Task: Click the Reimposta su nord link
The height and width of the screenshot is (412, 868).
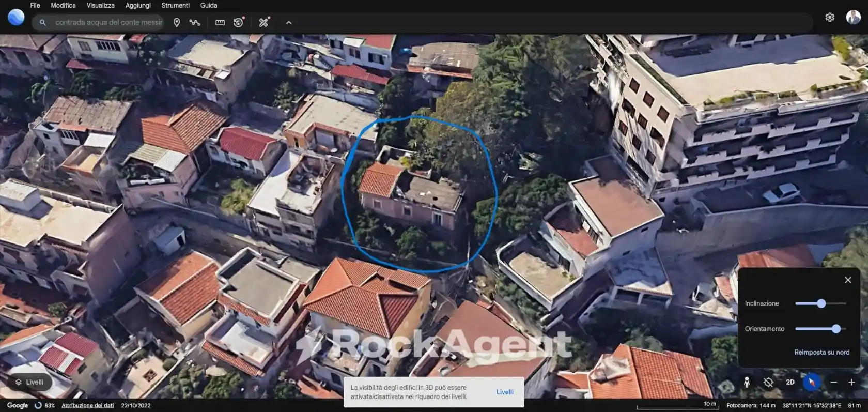Action: (822, 352)
